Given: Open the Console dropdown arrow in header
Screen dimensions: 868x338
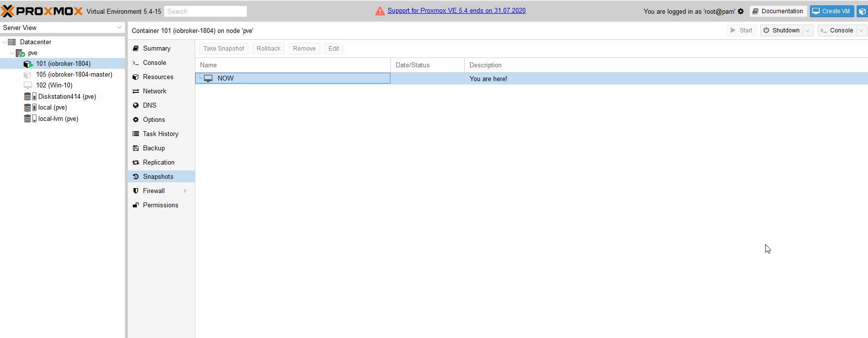Looking at the screenshot, I should pyautogui.click(x=861, y=30).
